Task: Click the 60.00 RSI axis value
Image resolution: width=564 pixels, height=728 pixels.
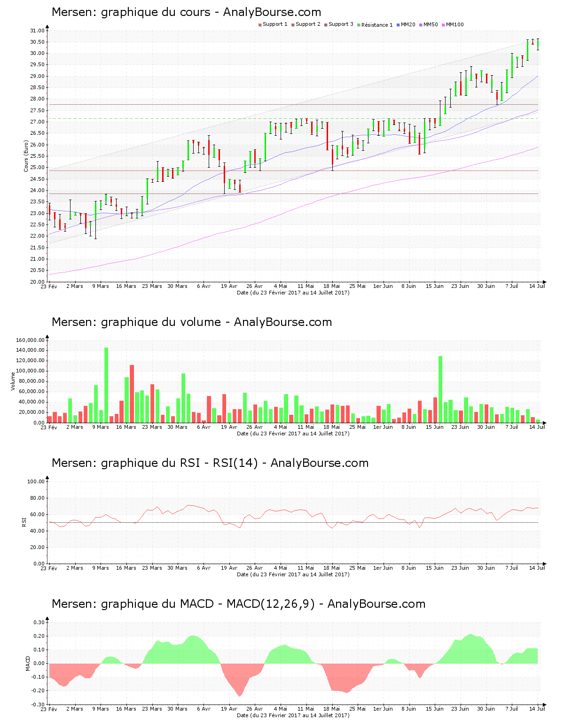Action: tap(37, 514)
